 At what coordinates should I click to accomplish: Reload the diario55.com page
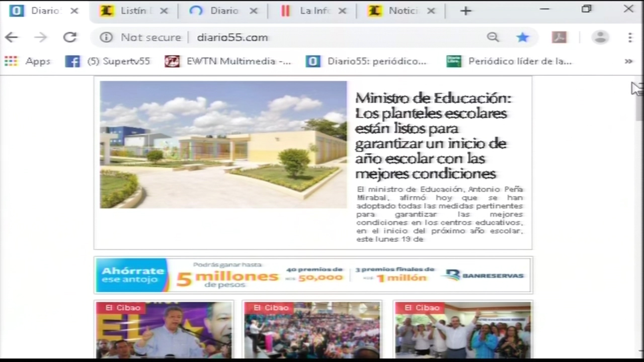tap(70, 37)
